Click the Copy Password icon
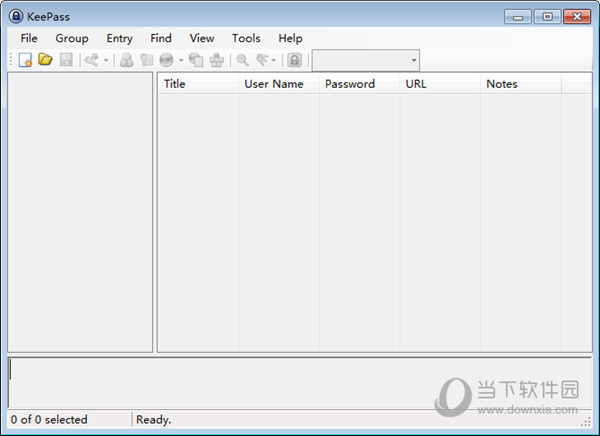This screenshot has width=600, height=436. click(147, 60)
